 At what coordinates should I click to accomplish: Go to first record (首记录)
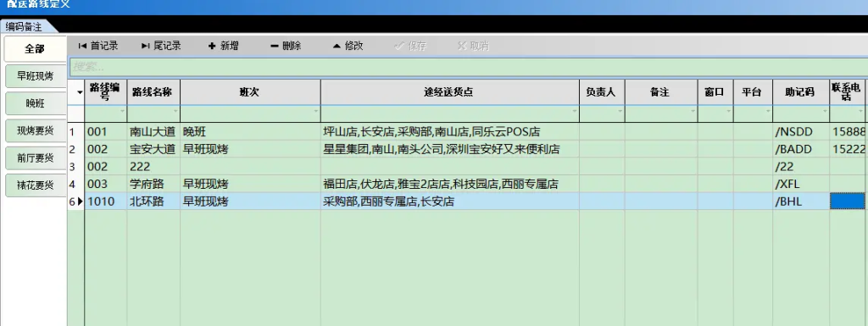click(x=98, y=46)
